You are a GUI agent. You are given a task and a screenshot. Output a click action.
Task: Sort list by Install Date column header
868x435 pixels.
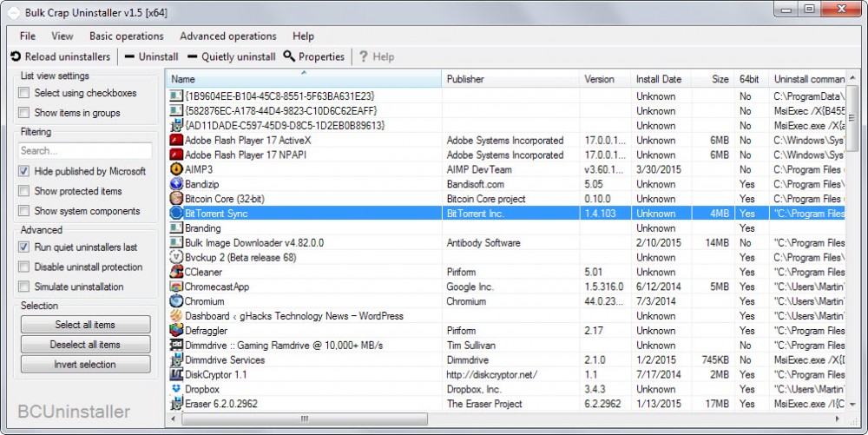tap(658, 79)
